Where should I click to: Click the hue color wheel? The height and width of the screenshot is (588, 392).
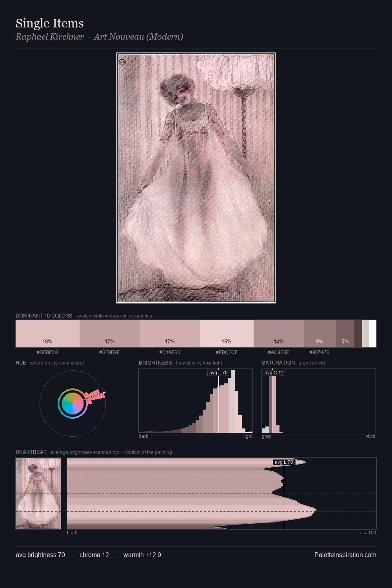[x=73, y=403]
